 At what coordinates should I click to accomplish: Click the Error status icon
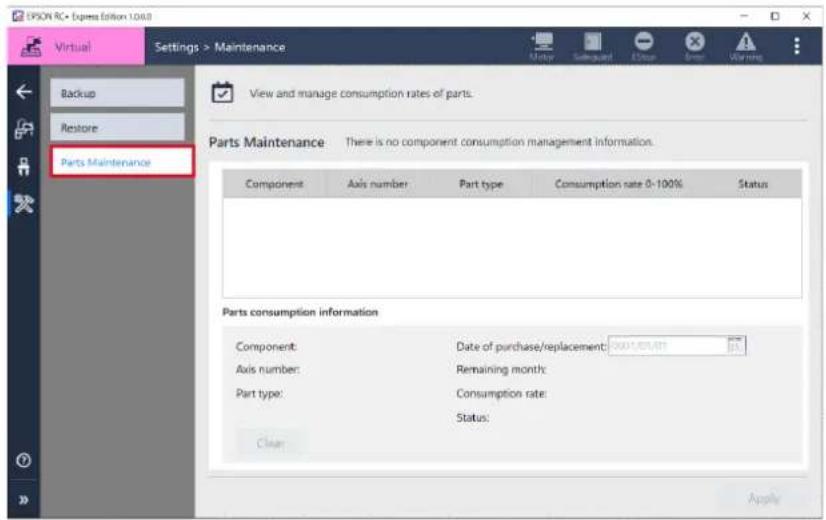click(694, 46)
